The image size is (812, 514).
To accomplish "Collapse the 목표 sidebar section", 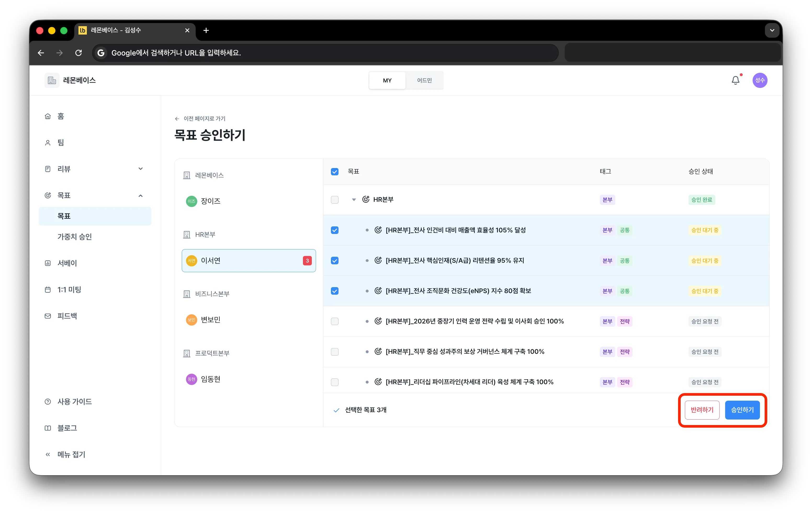I will point(141,195).
